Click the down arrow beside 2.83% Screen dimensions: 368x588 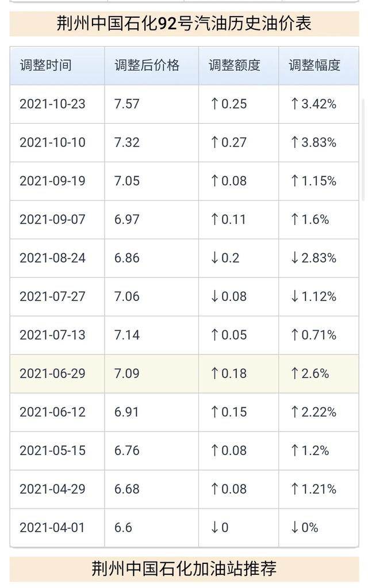click(294, 258)
